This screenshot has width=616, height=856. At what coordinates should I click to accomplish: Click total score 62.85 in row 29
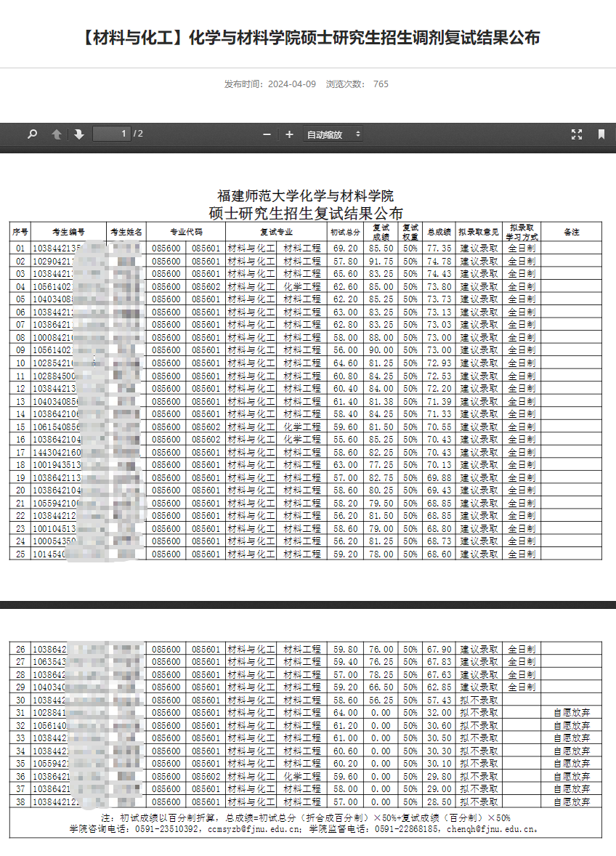439,687
